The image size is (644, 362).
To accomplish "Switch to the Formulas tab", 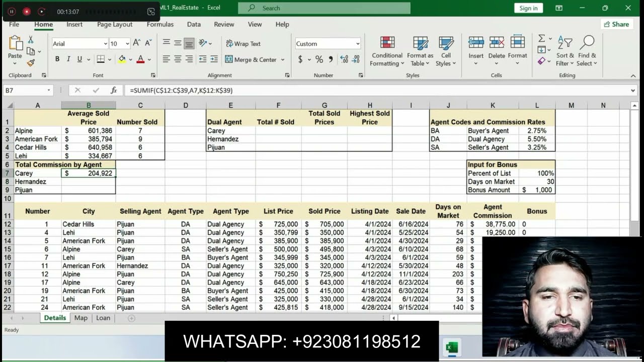I will click(x=160, y=24).
